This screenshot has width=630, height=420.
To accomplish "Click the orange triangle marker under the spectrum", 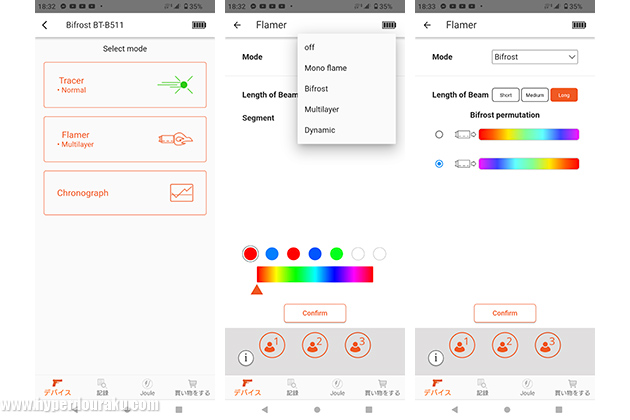I will [x=257, y=289].
